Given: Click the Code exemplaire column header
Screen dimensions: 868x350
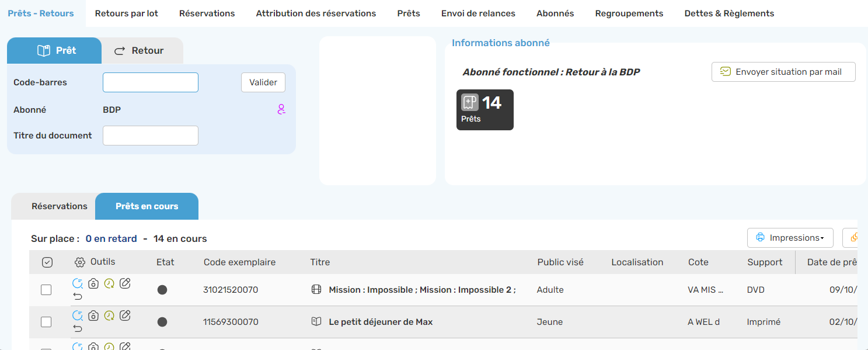Looking at the screenshot, I should [x=239, y=262].
